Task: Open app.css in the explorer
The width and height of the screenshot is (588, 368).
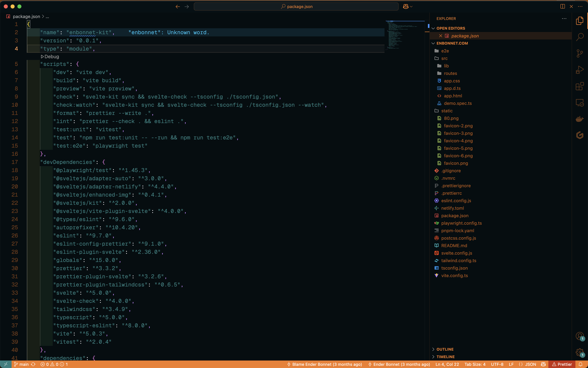Action: coord(452,81)
